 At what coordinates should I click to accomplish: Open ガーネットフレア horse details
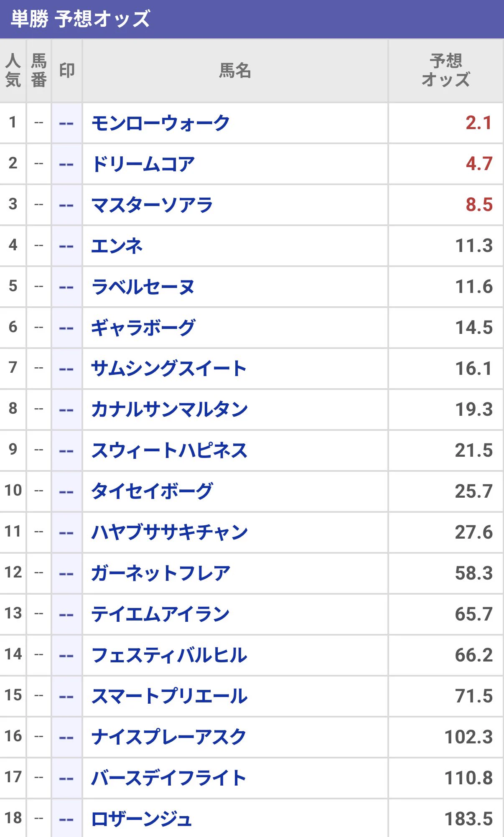161,574
